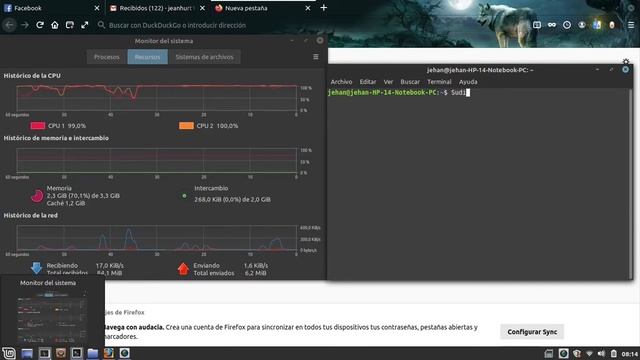Open the terminal Ver menu

(x=388, y=82)
